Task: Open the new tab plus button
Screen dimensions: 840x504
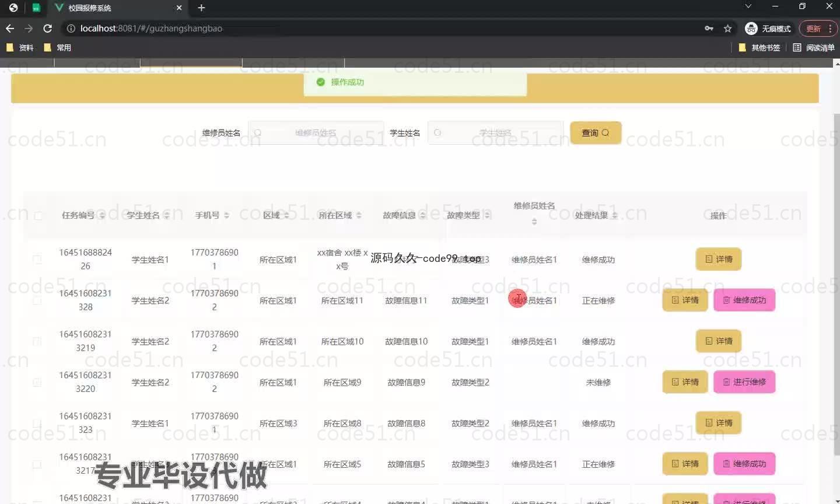Action: pyautogui.click(x=201, y=8)
